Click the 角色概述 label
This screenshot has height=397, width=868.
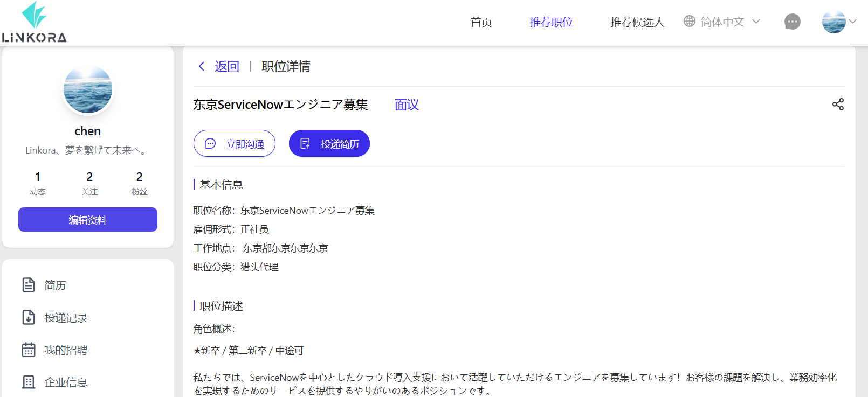[x=214, y=329]
